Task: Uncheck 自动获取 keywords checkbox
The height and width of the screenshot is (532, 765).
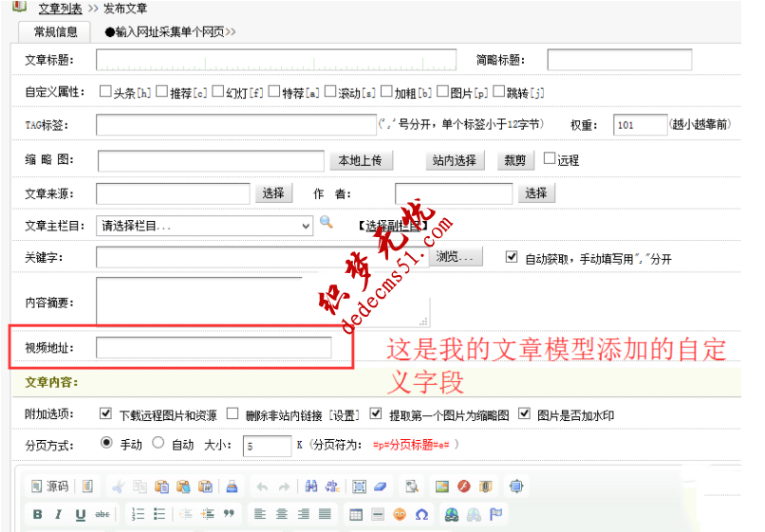Action: click(x=512, y=256)
